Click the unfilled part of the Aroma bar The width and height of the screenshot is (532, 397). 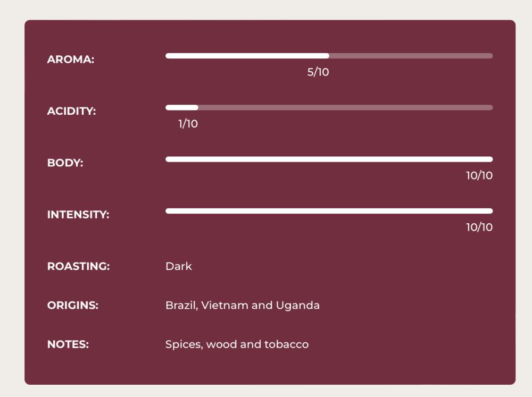[x=411, y=56]
